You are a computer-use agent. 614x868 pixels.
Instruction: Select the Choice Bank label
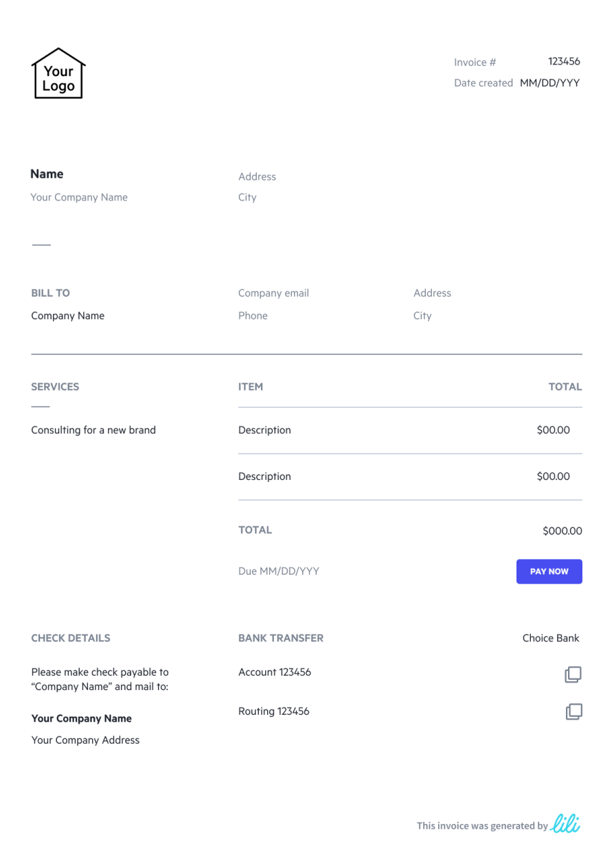550,639
